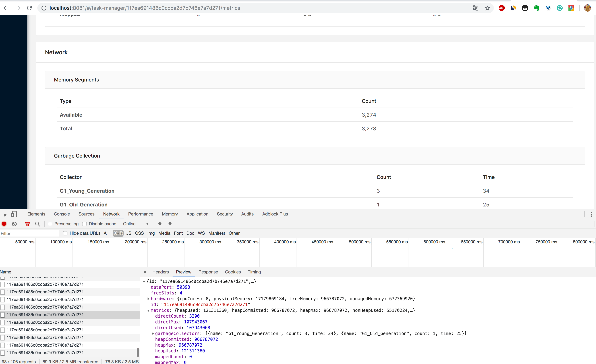This screenshot has width=596, height=364.
Task: Activate DevTools inspect element picker
Action: 4,214
